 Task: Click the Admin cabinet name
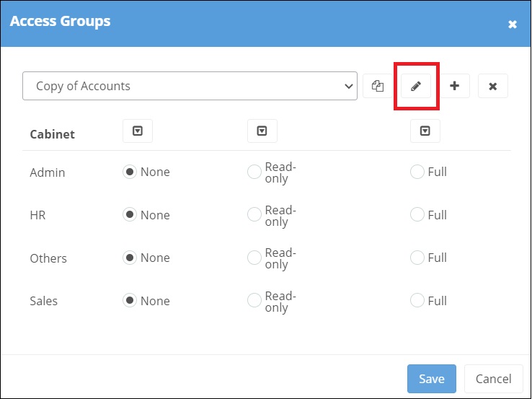pyautogui.click(x=47, y=172)
